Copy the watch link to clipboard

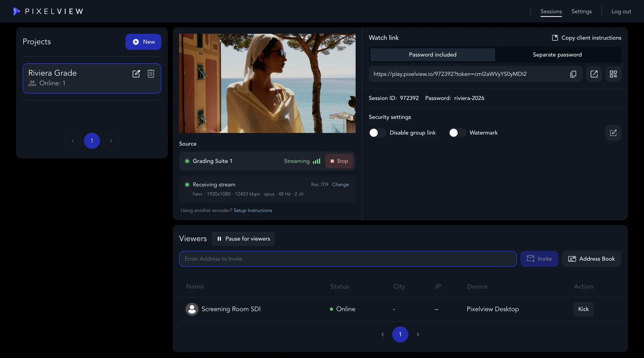pos(573,74)
